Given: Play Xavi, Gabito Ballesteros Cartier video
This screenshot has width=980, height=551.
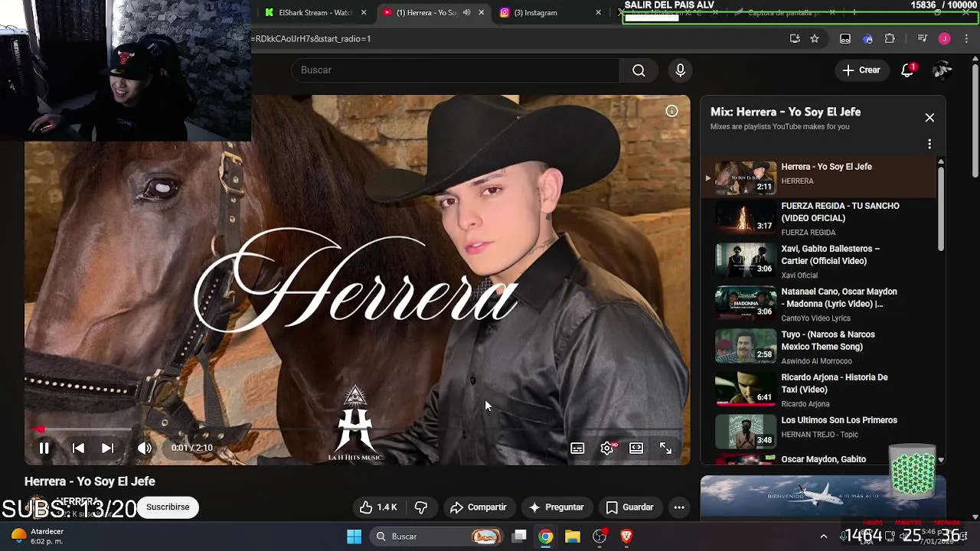Looking at the screenshot, I should click(819, 261).
